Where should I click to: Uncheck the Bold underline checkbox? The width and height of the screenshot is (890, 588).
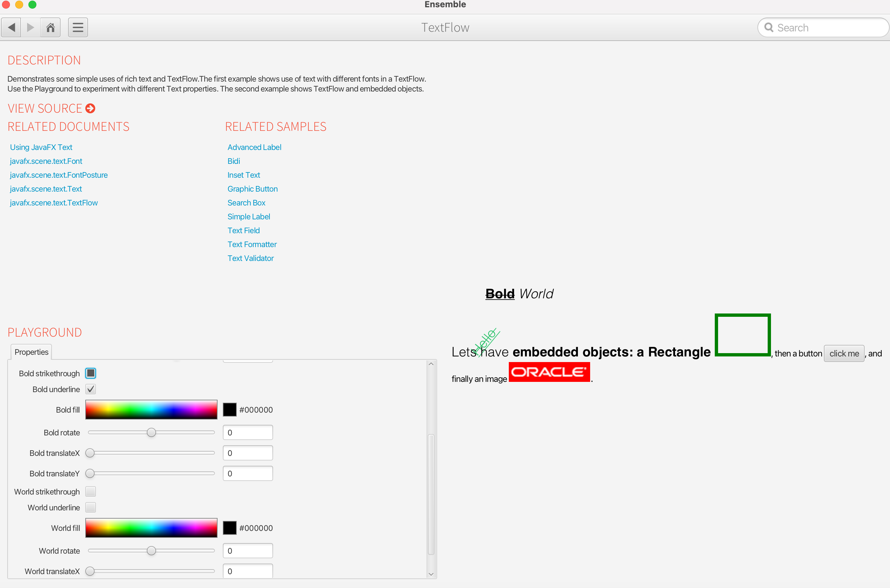(x=91, y=389)
